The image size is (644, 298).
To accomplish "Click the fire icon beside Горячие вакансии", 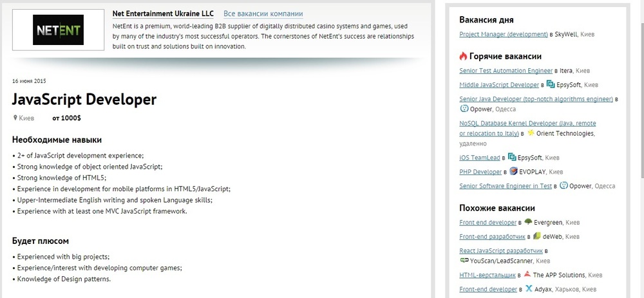I will pyautogui.click(x=463, y=57).
